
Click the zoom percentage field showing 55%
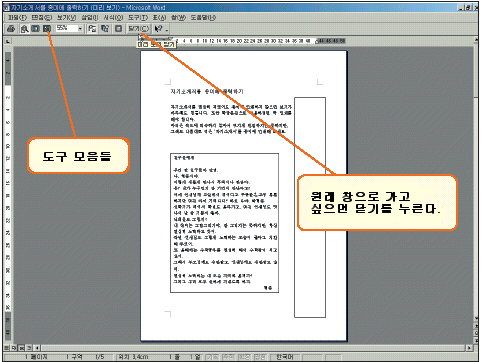[x=67, y=29]
